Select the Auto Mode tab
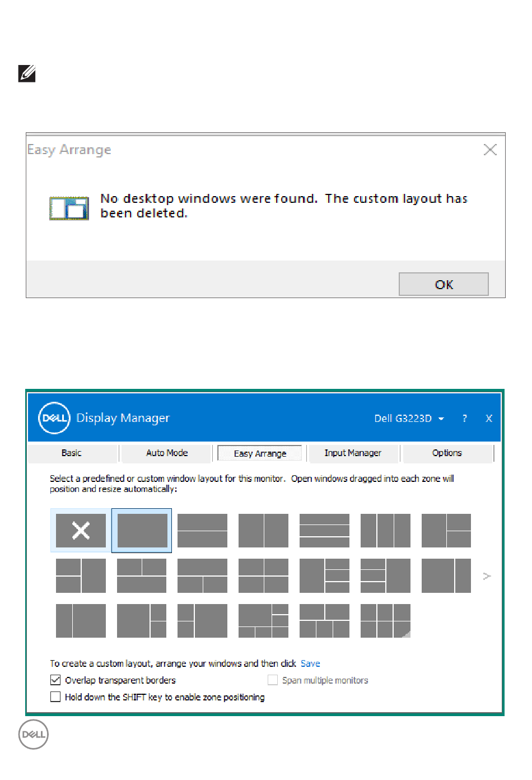This screenshot has width=532, height=780. coord(167,453)
